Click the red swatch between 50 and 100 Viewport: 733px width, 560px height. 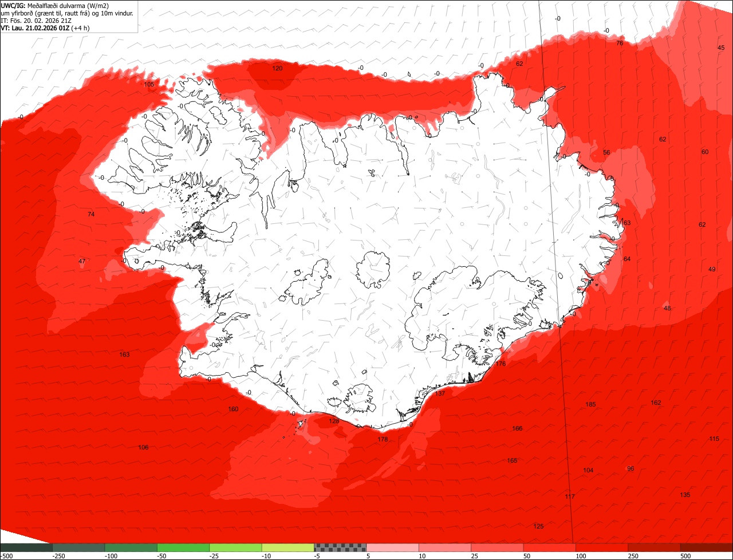550,547
